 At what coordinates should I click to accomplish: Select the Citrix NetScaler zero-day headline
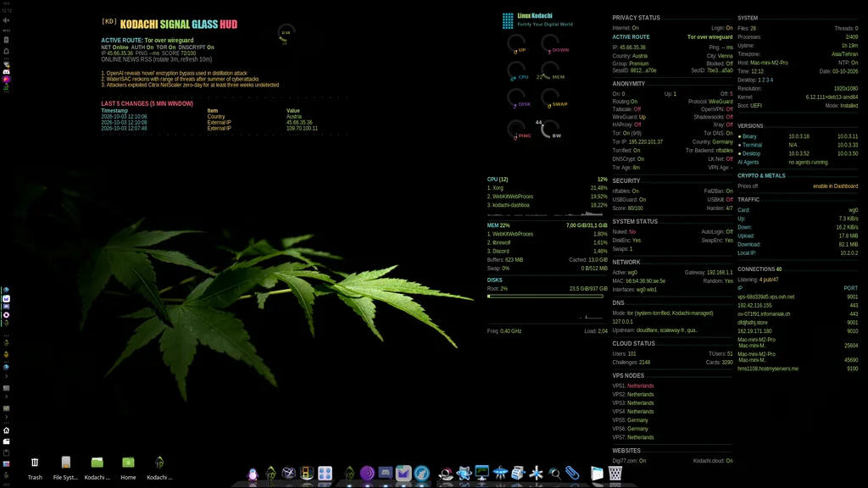pos(190,86)
